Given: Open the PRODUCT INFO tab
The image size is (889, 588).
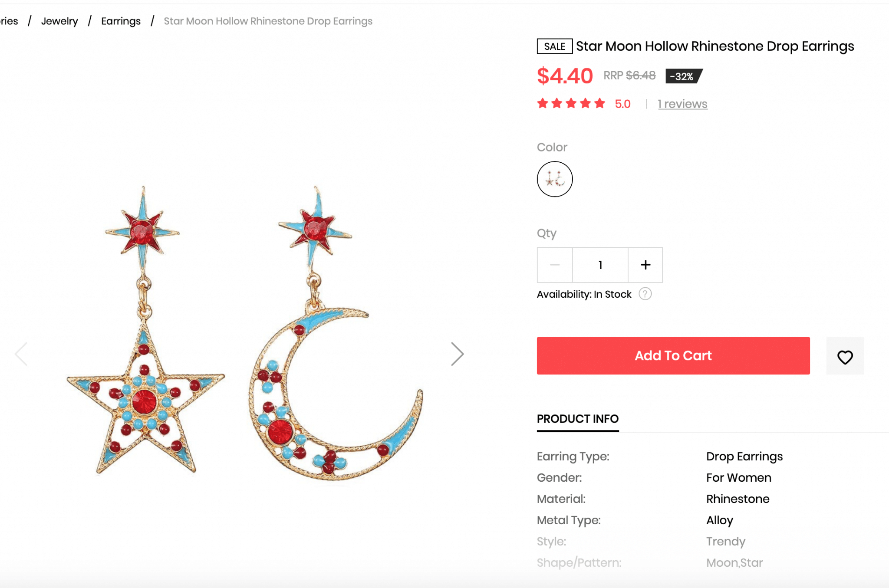Looking at the screenshot, I should pyautogui.click(x=577, y=419).
